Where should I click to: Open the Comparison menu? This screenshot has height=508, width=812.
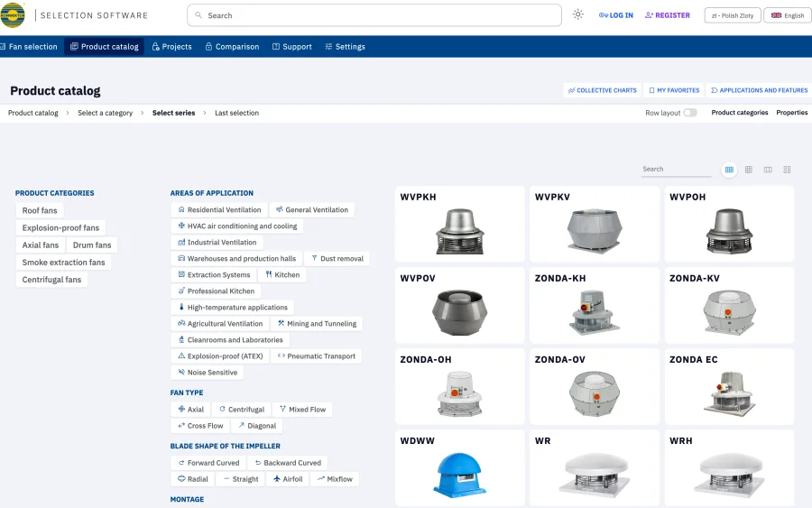click(232, 47)
